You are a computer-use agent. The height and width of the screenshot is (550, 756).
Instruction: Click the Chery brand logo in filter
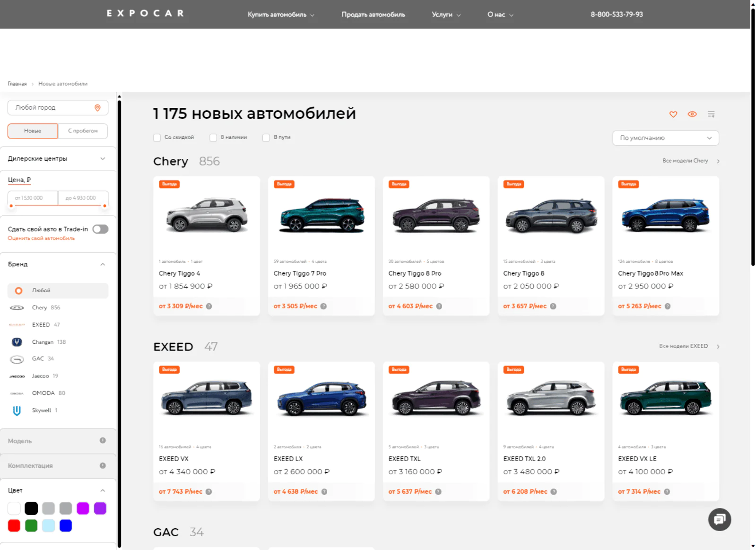click(17, 308)
